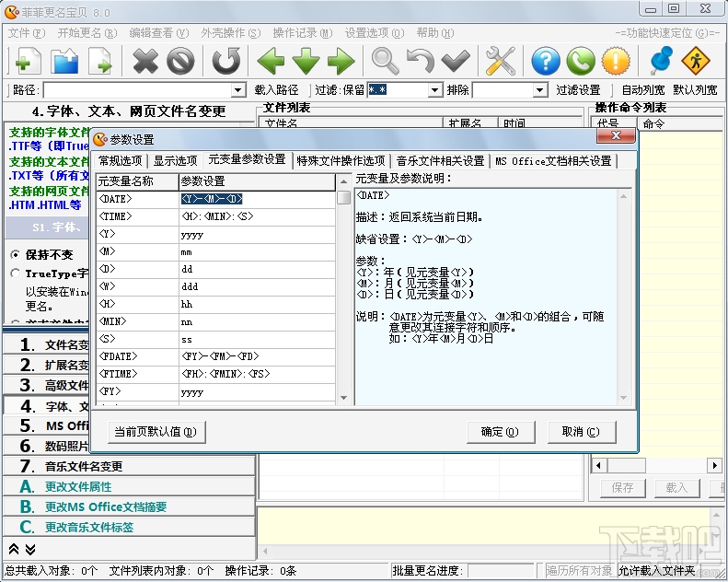Click the 取消(C) button
The image size is (728, 582).
[x=582, y=432]
